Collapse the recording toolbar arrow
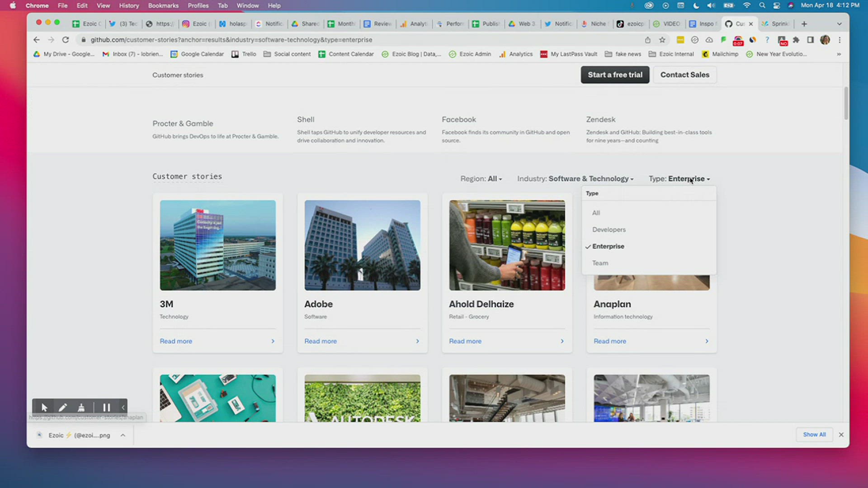 point(123,408)
